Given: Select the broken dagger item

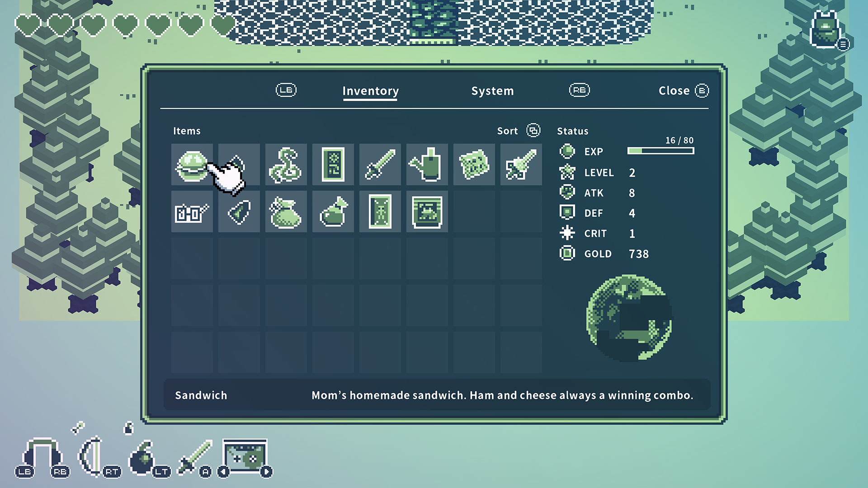Looking at the screenshot, I should [x=521, y=165].
